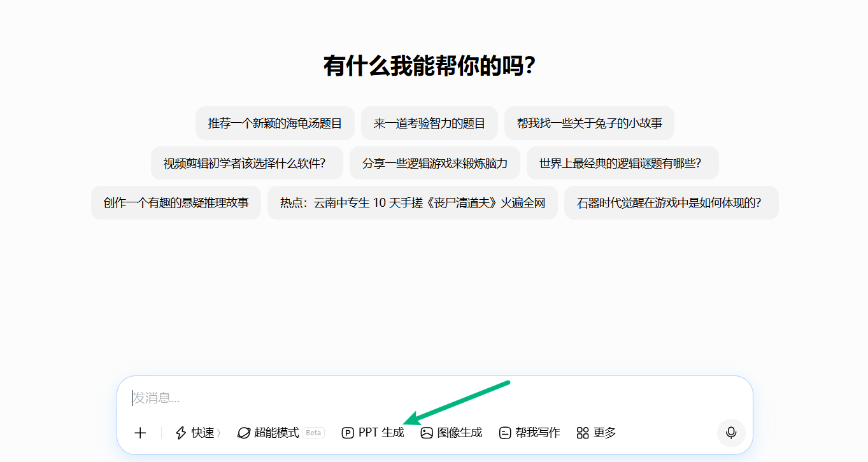This screenshot has height=462, width=868.
Task: Choose suggestion 世界上最经典的逻辑谜题有哪些?
Action: click(623, 163)
